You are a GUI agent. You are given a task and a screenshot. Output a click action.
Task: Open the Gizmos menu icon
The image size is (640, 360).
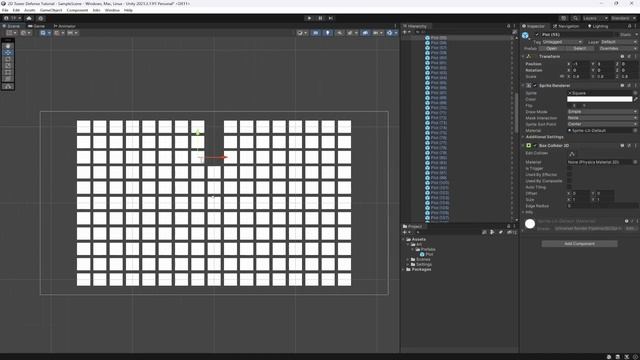pos(391,33)
